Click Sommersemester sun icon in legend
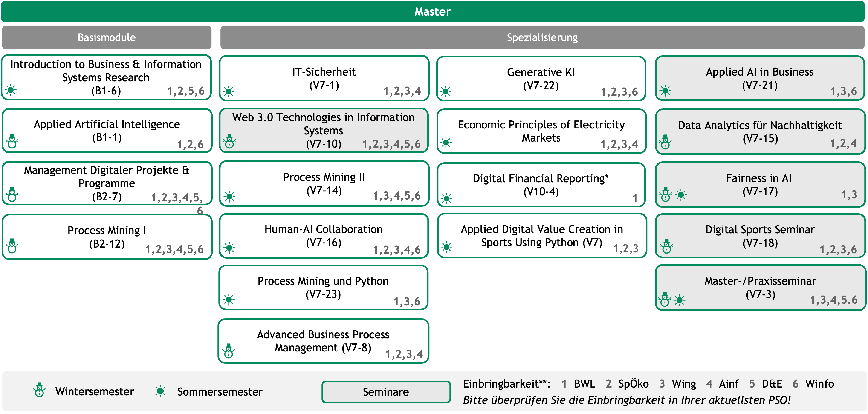 click(x=160, y=391)
